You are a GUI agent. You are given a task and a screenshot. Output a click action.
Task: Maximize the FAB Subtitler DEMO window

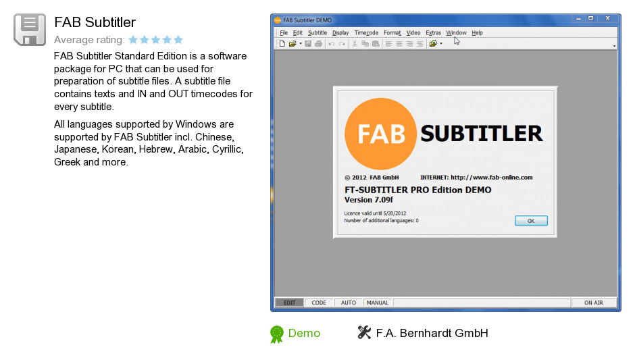click(591, 19)
